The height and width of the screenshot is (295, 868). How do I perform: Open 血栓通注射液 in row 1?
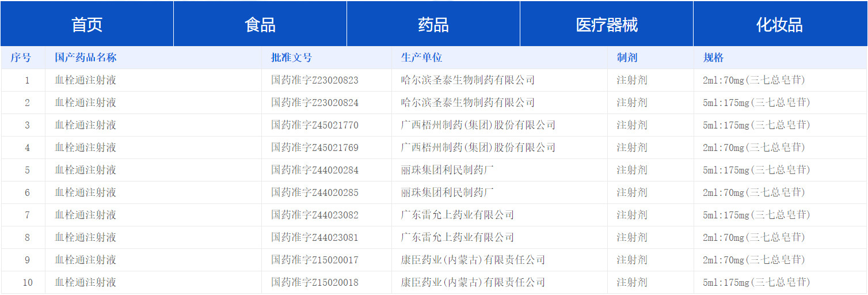point(86,80)
